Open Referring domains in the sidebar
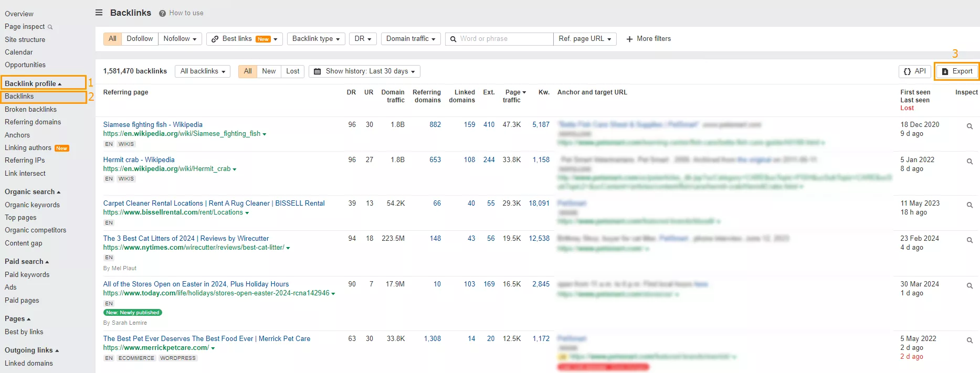 pyautogui.click(x=33, y=122)
